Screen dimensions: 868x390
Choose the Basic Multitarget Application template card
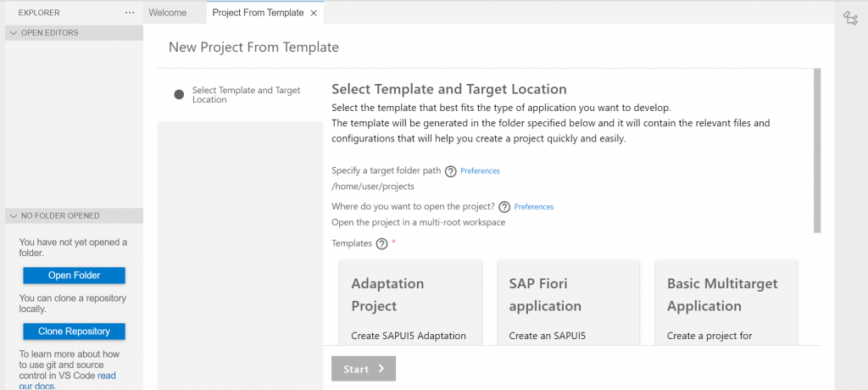pos(726,303)
